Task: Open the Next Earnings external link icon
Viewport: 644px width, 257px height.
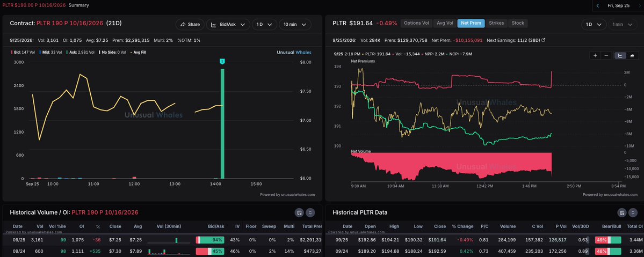Action: [x=544, y=40]
